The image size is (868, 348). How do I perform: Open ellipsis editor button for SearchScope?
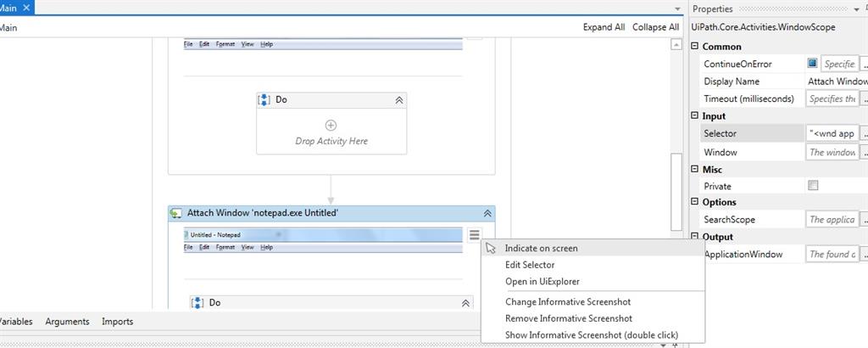coord(864,220)
